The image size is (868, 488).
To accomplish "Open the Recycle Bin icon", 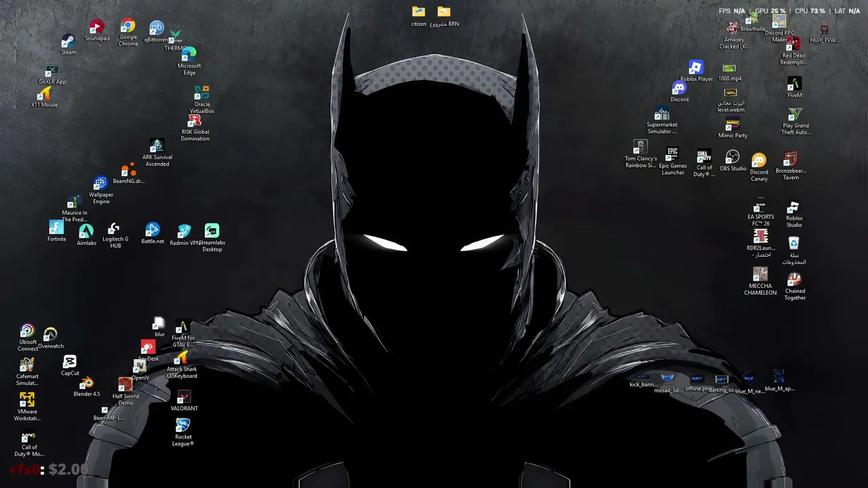I will pyautogui.click(x=794, y=250).
